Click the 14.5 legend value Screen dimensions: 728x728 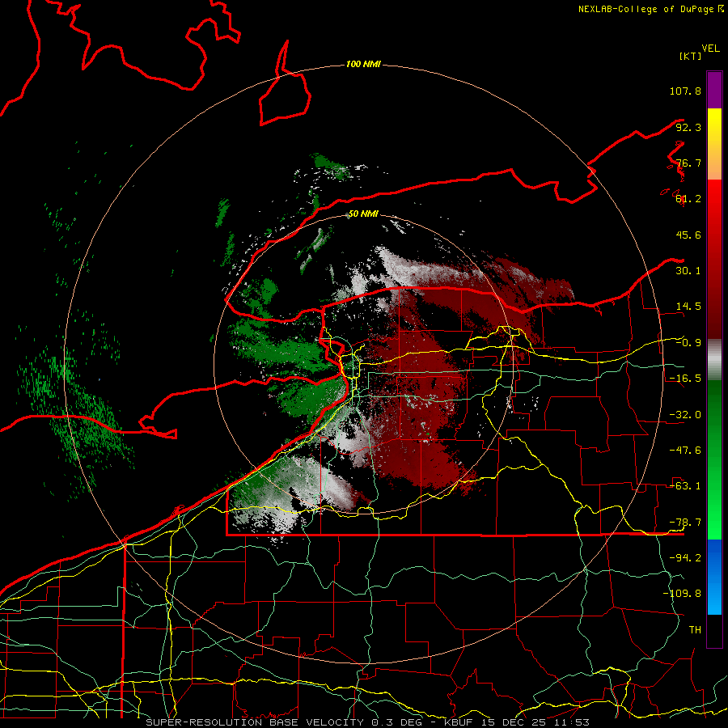688,307
